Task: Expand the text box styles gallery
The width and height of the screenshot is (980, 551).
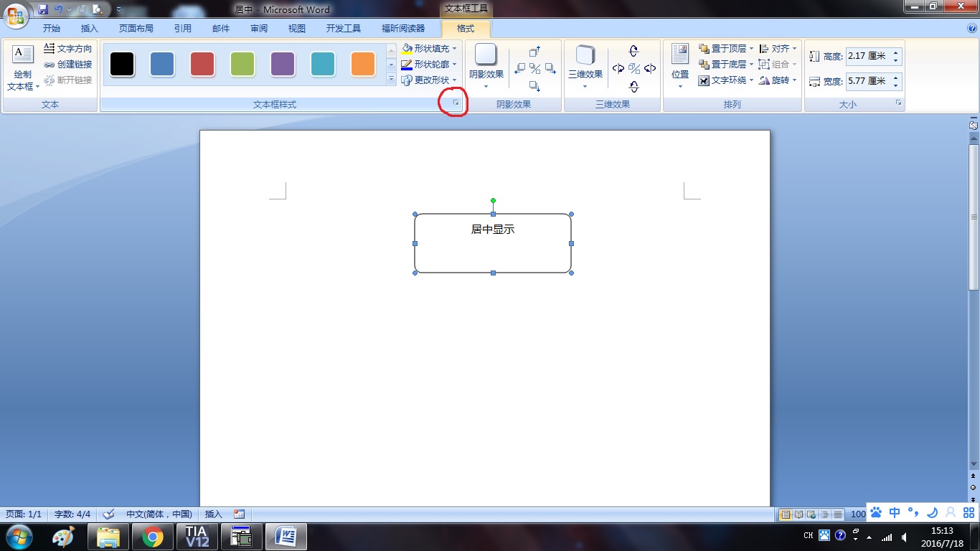Action: [391, 79]
